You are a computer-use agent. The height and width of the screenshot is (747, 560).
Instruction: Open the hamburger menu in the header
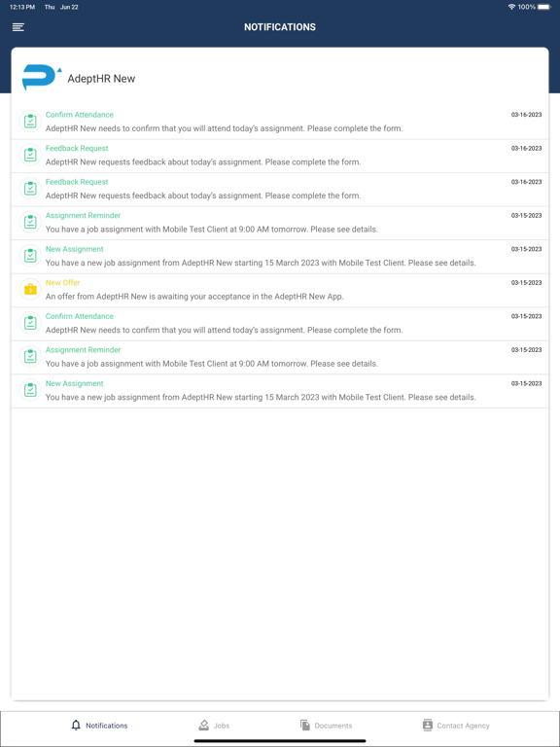18,27
